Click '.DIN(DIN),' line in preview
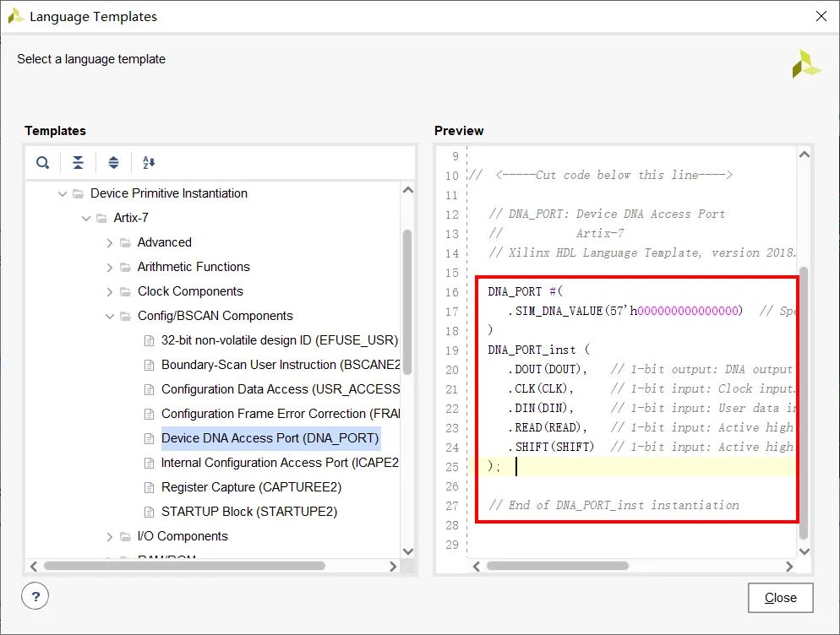This screenshot has width=840, height=635. click(x=540, y=408)
